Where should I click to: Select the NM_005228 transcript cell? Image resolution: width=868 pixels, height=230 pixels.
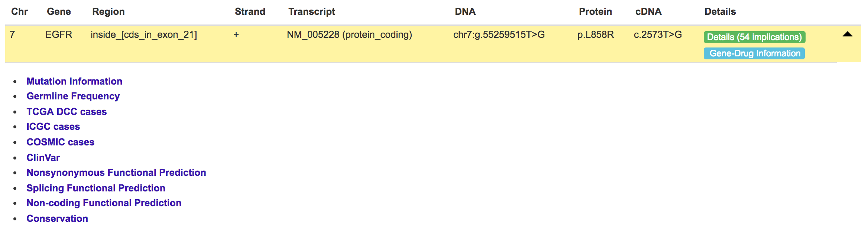(349, 34)
